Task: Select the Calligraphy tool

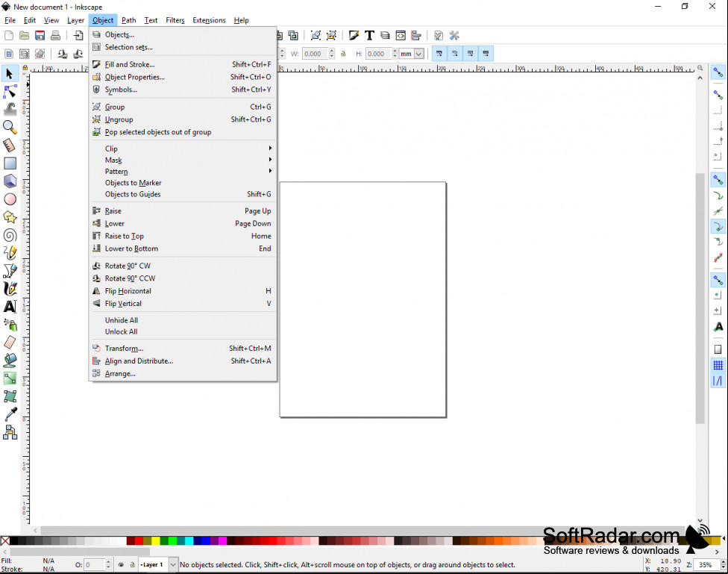Action: point(10,289)
